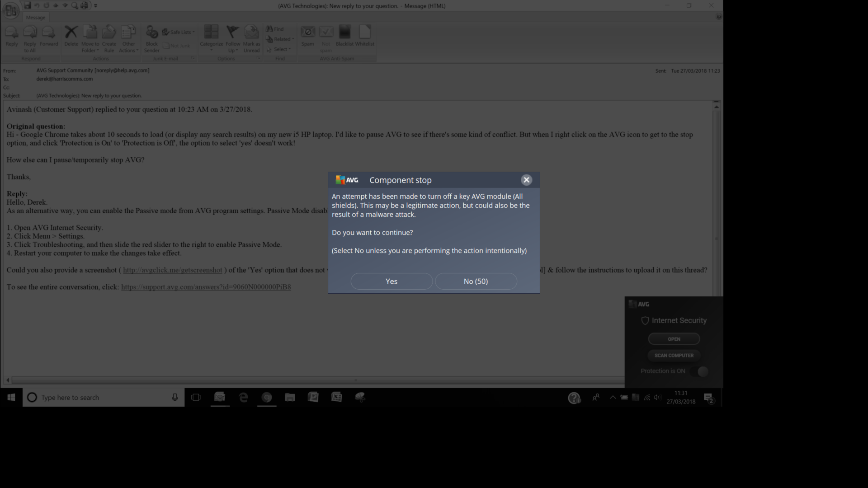This screenshot has height=488, width=868.
Task: Click Undo in quick access toolbar
Action: click(x=37, y=5)
